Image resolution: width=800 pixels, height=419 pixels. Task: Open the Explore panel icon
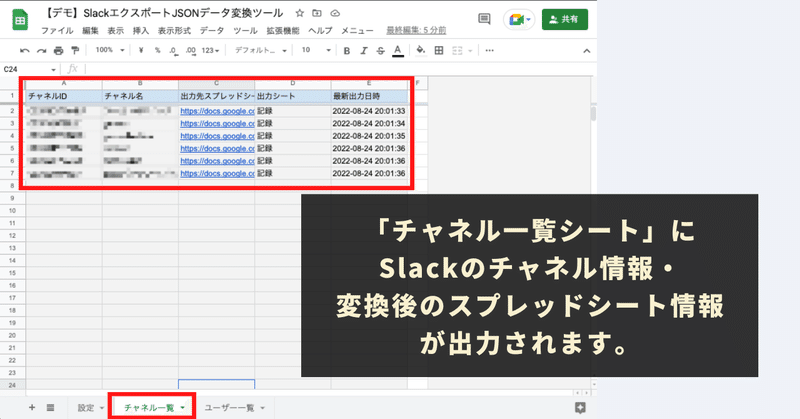tap(580, 407)
